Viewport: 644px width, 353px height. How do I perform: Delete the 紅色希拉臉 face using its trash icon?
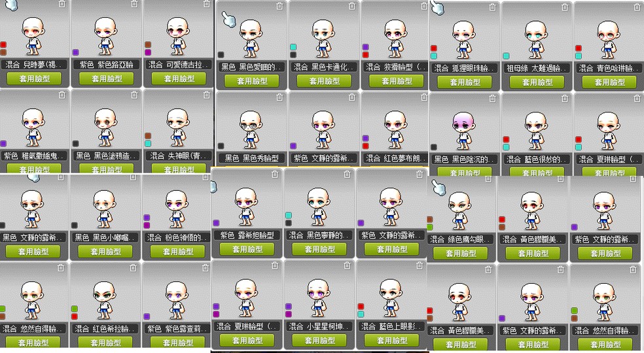click(133, 267)
